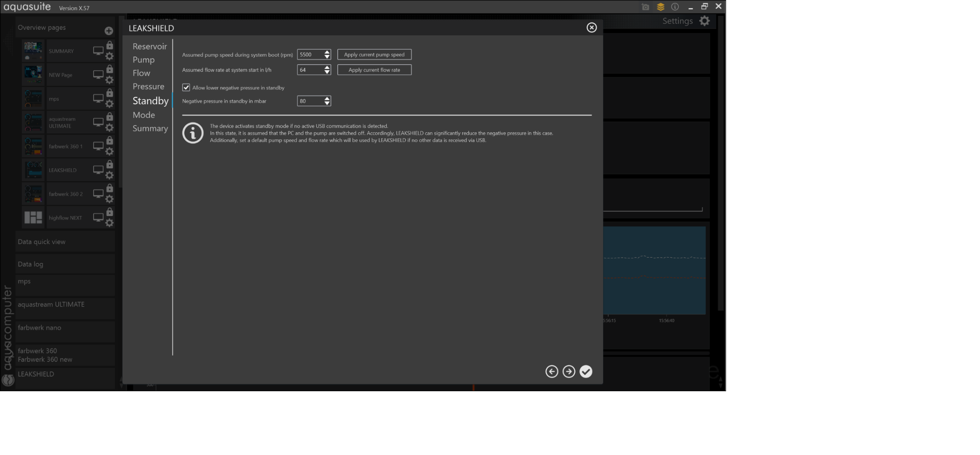Open the Settings gear in header
This screenshot has height=455, width=980.
click(705, 21)
